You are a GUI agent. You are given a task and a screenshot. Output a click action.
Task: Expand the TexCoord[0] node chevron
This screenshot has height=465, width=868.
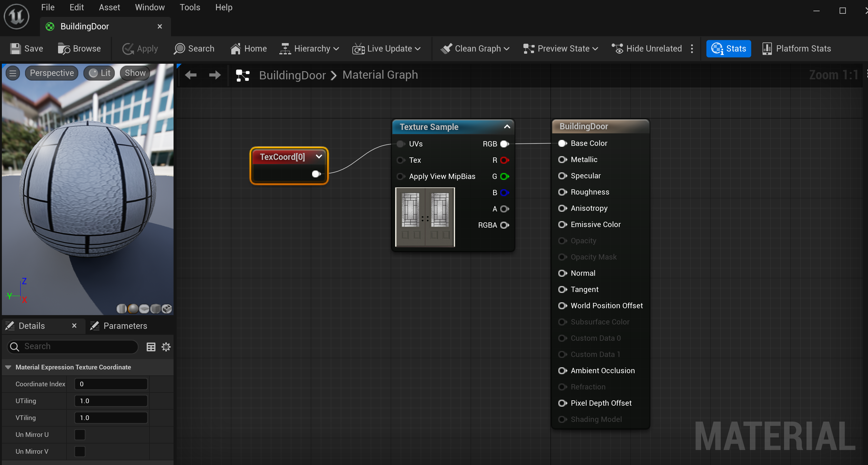tap(318, 156)
